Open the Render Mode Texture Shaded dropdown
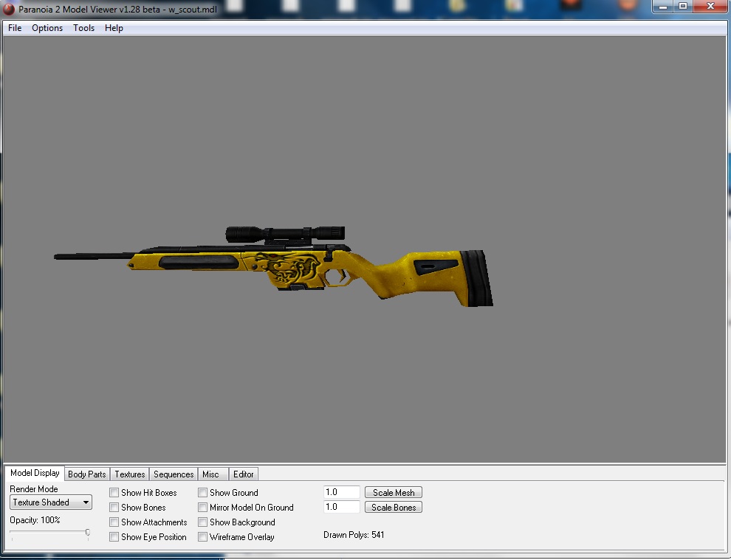This screenshot has height=560, width=731. coord(51,502)
